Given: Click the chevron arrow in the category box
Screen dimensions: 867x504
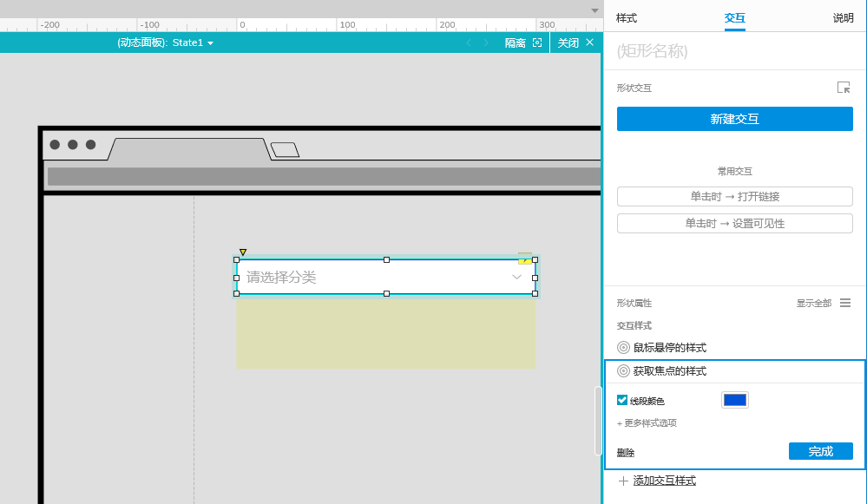Looking at the screenshot, I should coord(516,277).
